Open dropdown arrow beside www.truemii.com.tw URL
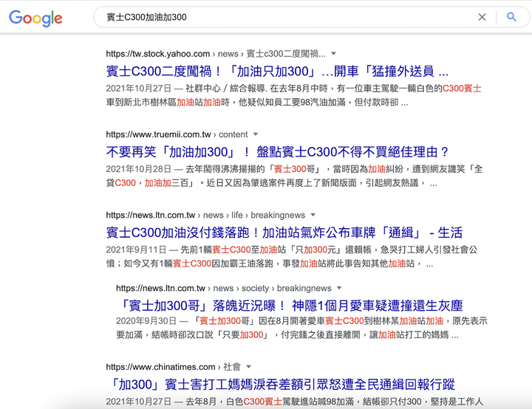532x409 pixels. point(256,134)
